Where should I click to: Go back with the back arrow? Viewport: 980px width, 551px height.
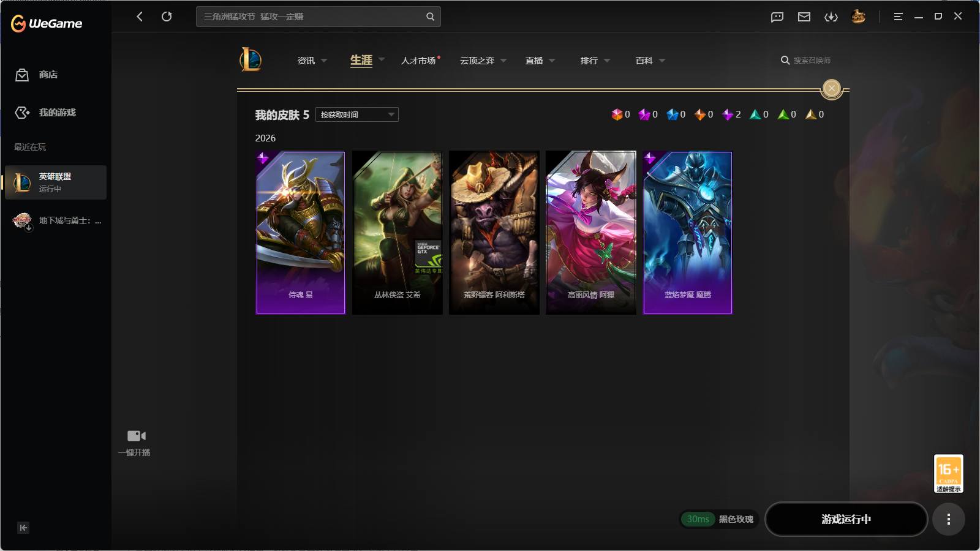tap(140, 17)
